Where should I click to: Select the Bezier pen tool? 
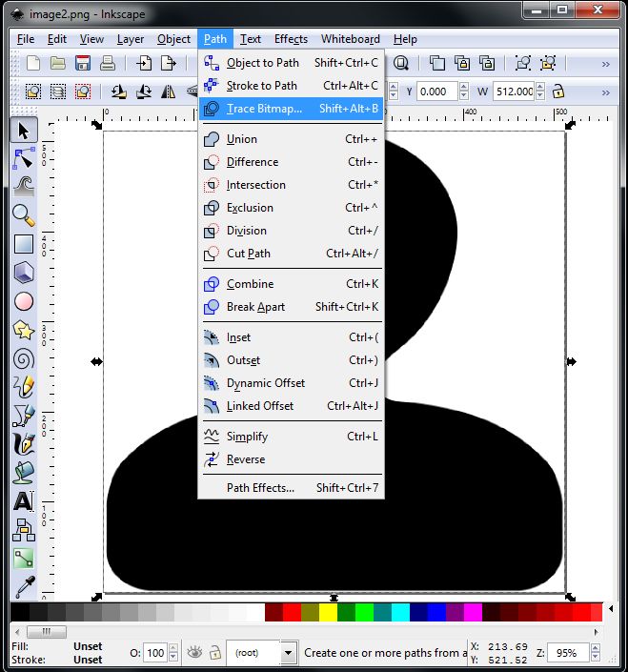(24, 416)
